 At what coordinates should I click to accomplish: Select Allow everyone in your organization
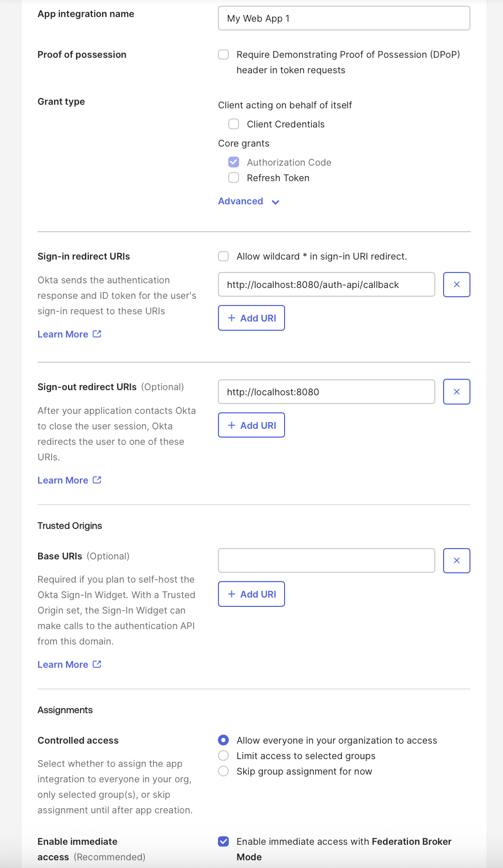click(x=224, y=740)
